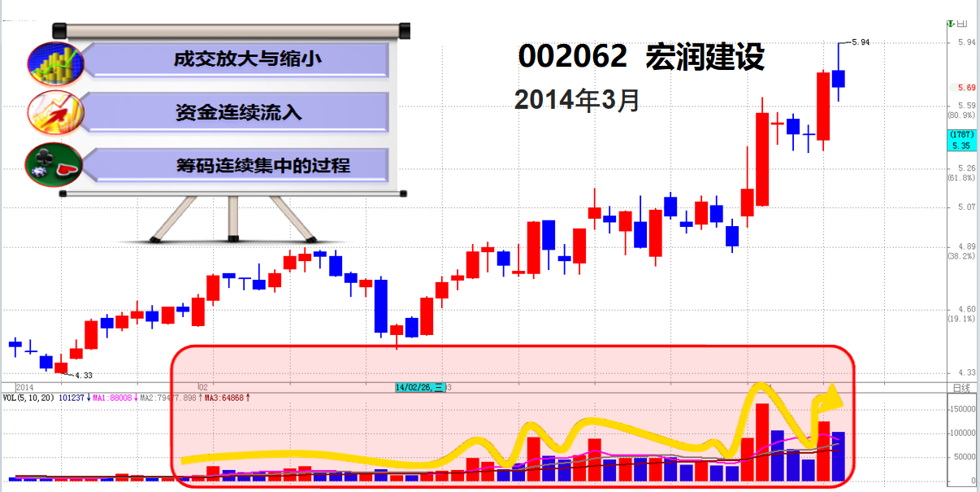This screenshot has width=980, height=492.
Task: Click the poker chips icon beside 筹码连续集中的过程
Action: click(55, 164)
